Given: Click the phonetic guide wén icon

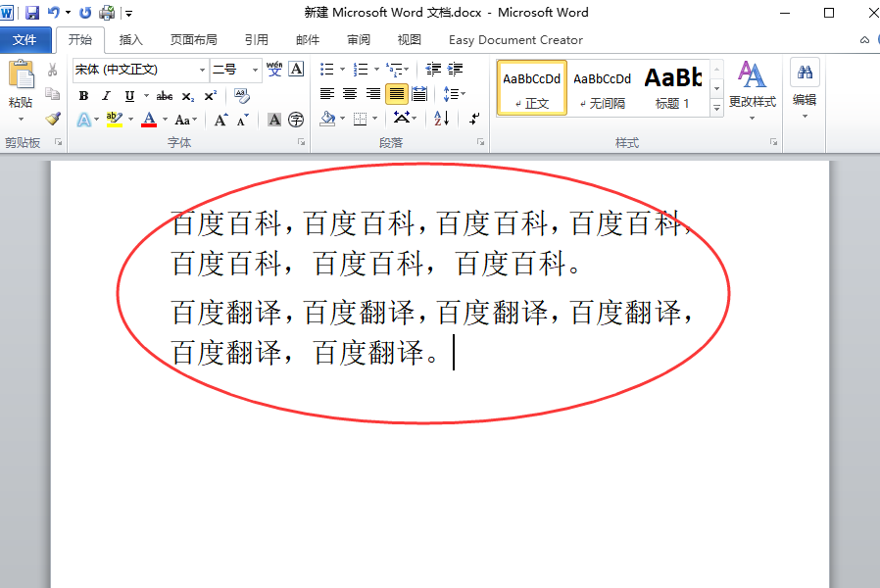Looking at the screenshot, I should [x=274, y=69].
